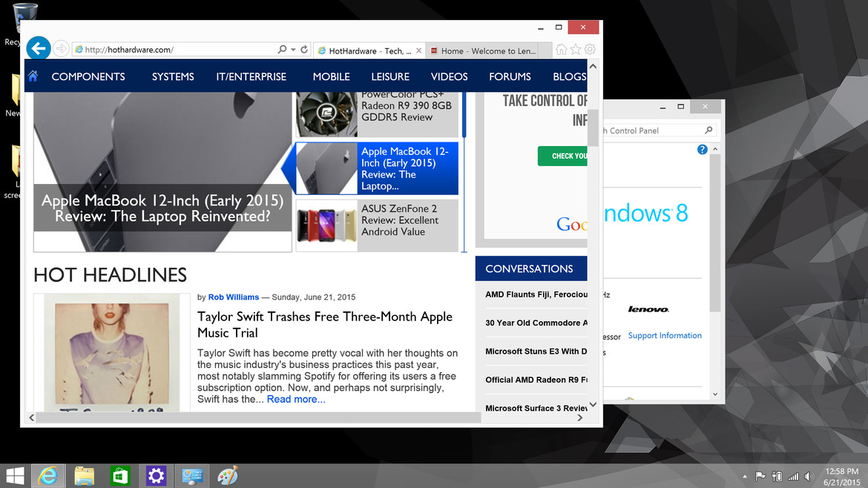This screenshot has width=868, height=488.
Task: Open the SYSTEMS menu
Action: point(173,76)
